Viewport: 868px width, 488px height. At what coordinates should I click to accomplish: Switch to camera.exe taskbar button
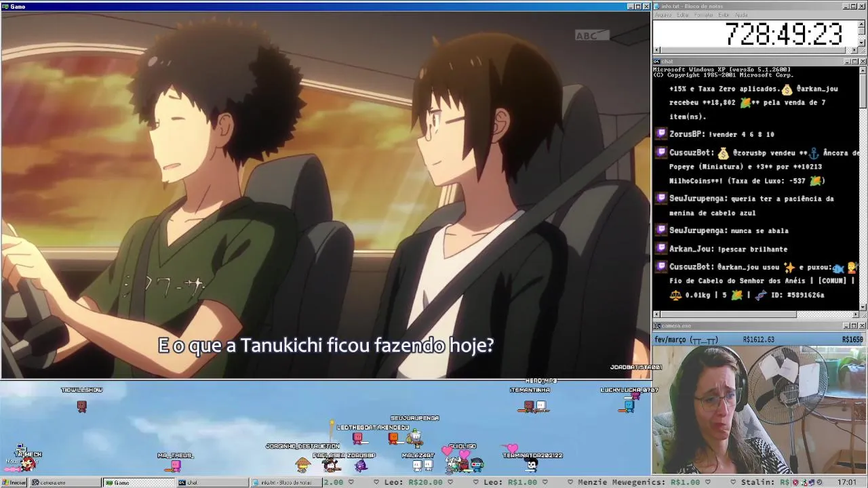pyautogui.click(x=65, y=483)
